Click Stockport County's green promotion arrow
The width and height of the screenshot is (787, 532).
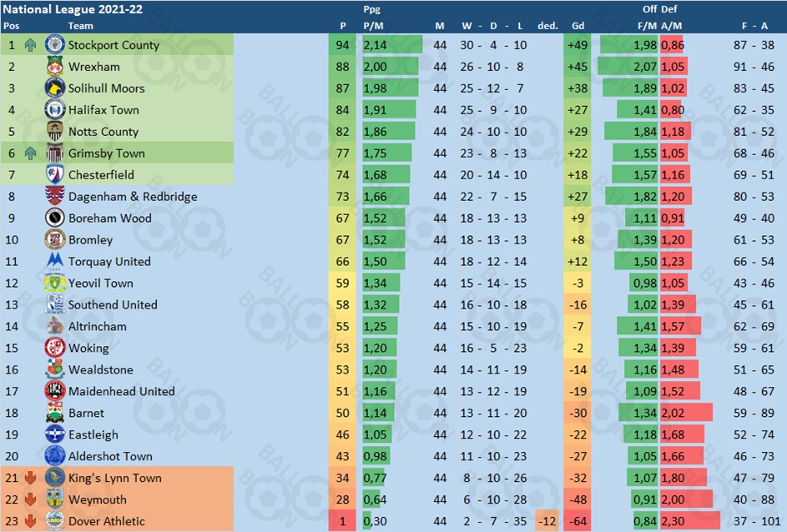pos(30,45)
